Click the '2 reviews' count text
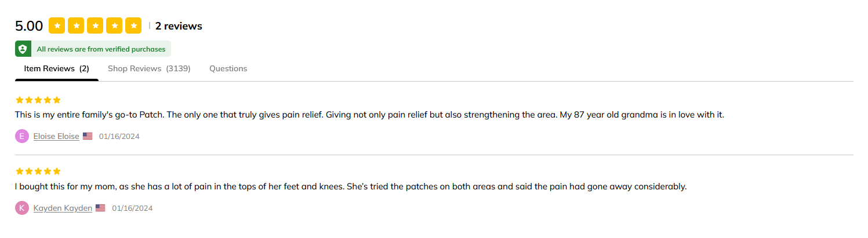Screen dimensions: 868x238 (179, 26)
